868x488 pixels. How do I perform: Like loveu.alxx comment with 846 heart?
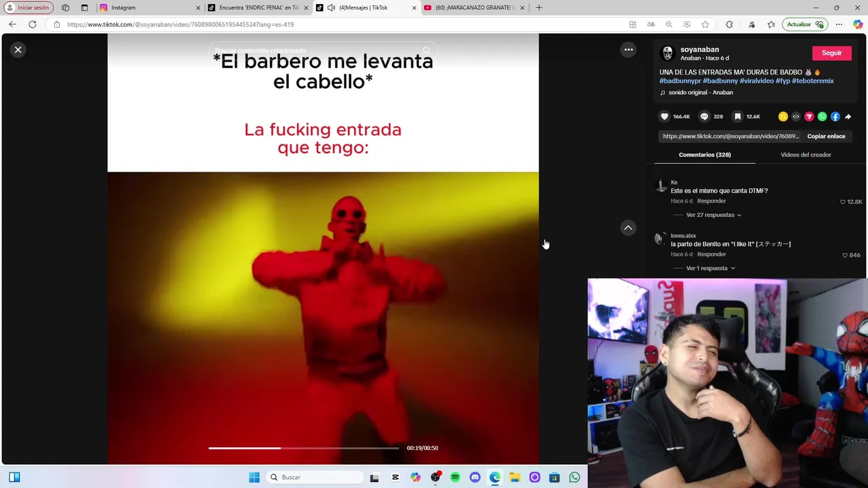tap(845, 256)
